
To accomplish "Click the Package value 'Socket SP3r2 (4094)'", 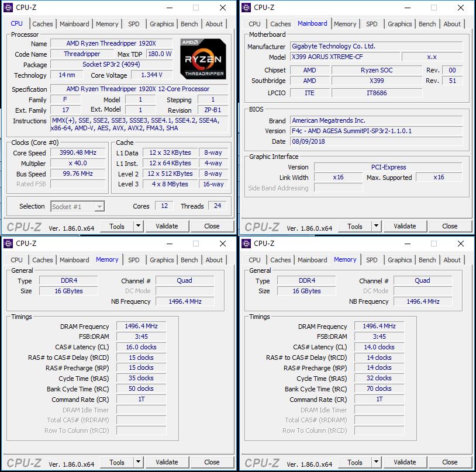I will pyautogui.click(x=111, y=64).
